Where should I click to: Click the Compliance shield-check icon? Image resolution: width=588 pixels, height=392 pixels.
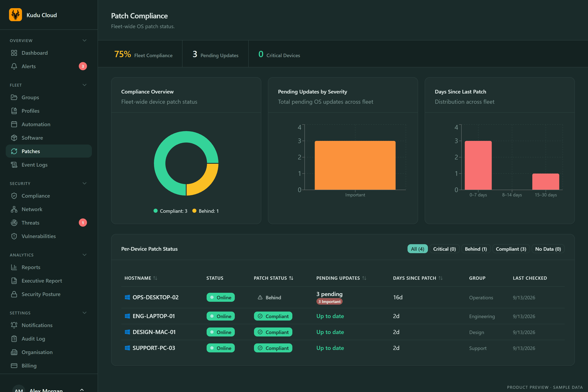click(14, 196)
